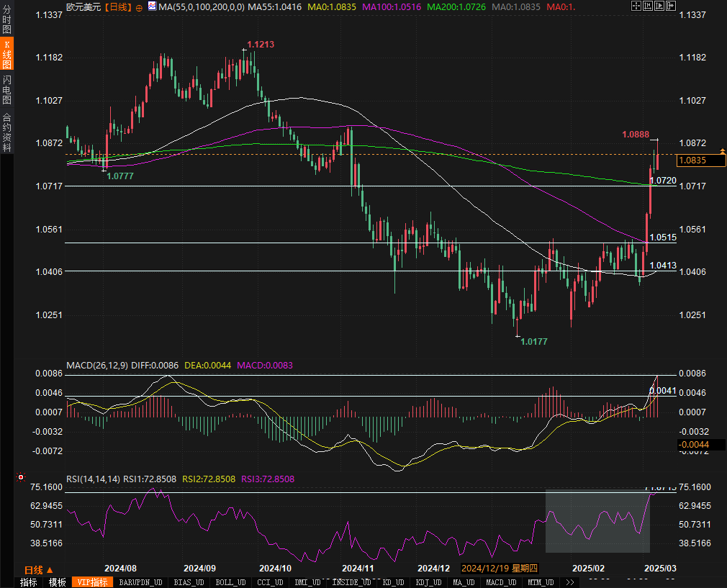Switch to the 闪电图 sidebar view
This screenshot has height=588, width=727.
(6, 90)
